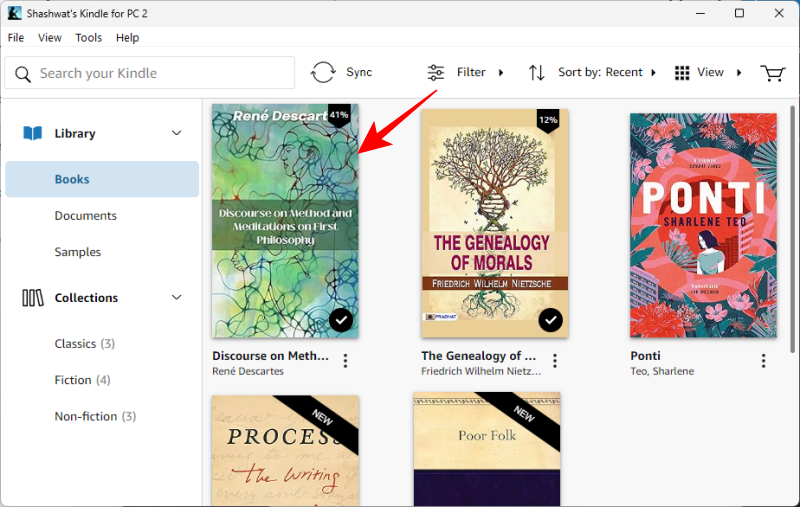Click the Library open-book icon
The height and width of the screenshot is (507, 800).
click(x=33, y=133)
